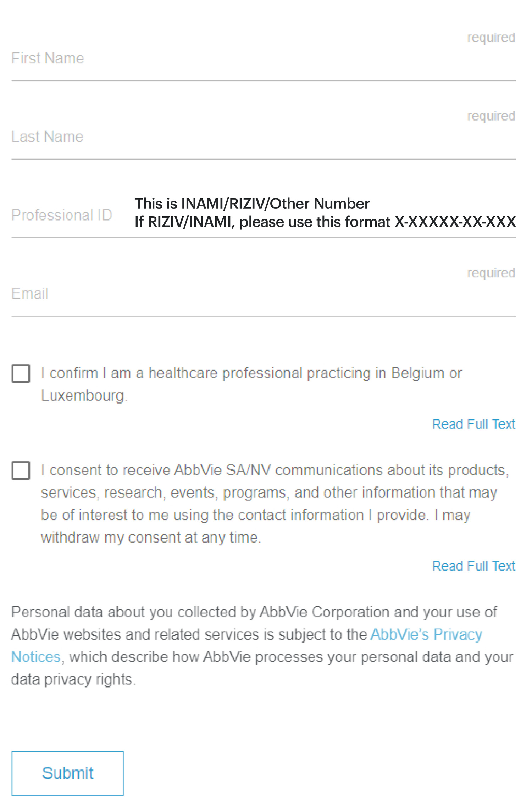Open the AbbVie's Privacy Notices link
The width and height of the screenshot is (532, 812).
tap(426, 634)
